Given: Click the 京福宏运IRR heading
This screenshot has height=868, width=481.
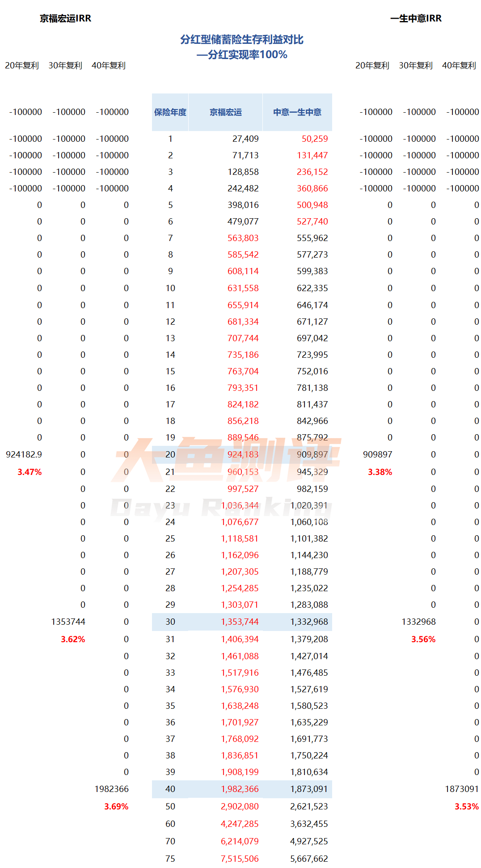Looking at the screenshot, I should pos(65,18).
